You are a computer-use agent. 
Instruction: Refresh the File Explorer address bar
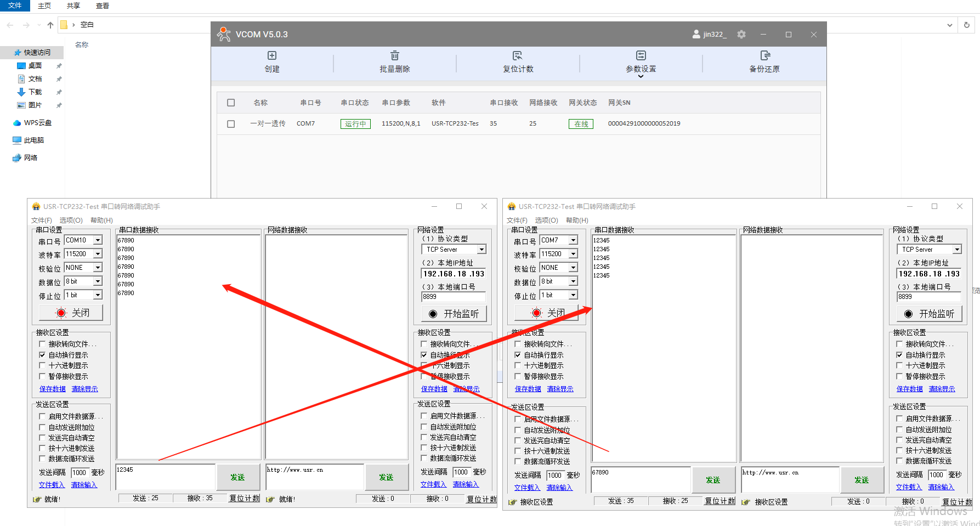(x=967, y=25)
